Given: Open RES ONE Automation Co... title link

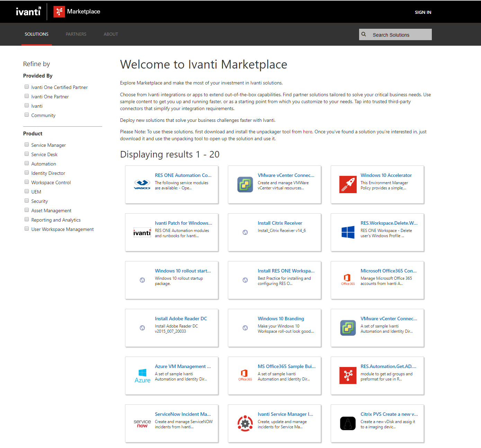Looking at the screenshot, I should (183, 175).
